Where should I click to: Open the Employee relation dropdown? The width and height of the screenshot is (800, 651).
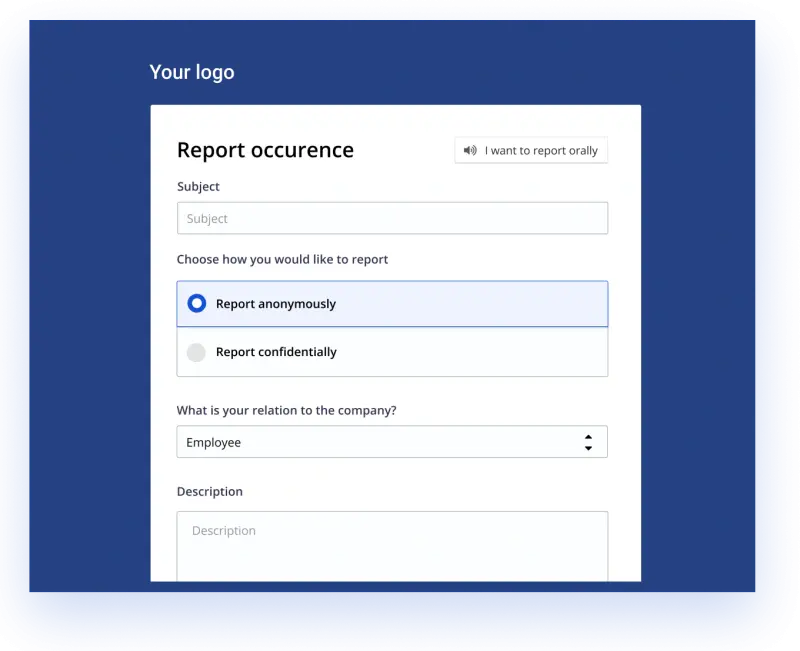(392, 442)
